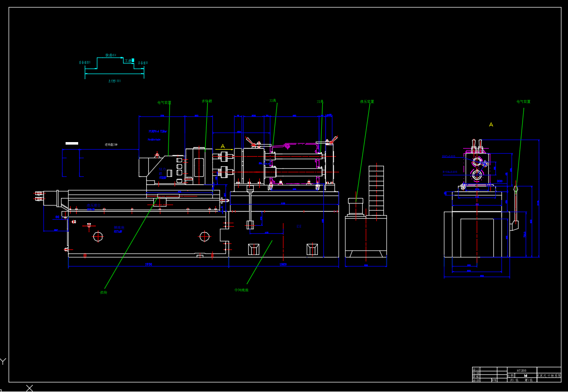Screen dimensions: 568x392
Task: Select the upper spindle circle in side view
Action: pos(477,162)
